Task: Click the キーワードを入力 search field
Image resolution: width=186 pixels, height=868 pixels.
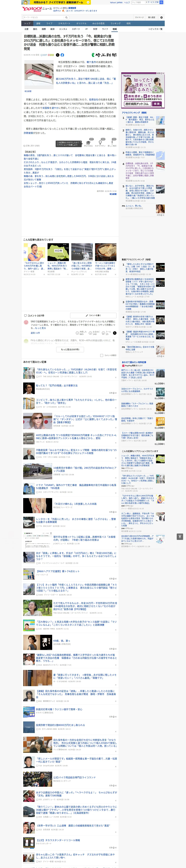Action: (x=44, y=18)
